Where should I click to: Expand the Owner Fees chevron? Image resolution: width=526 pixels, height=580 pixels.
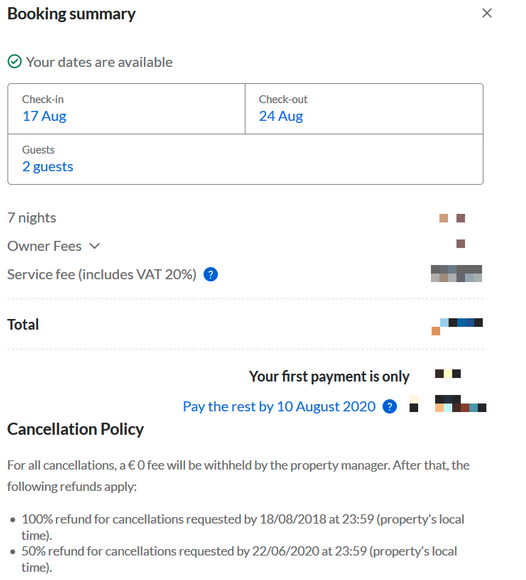coord(95,246)
